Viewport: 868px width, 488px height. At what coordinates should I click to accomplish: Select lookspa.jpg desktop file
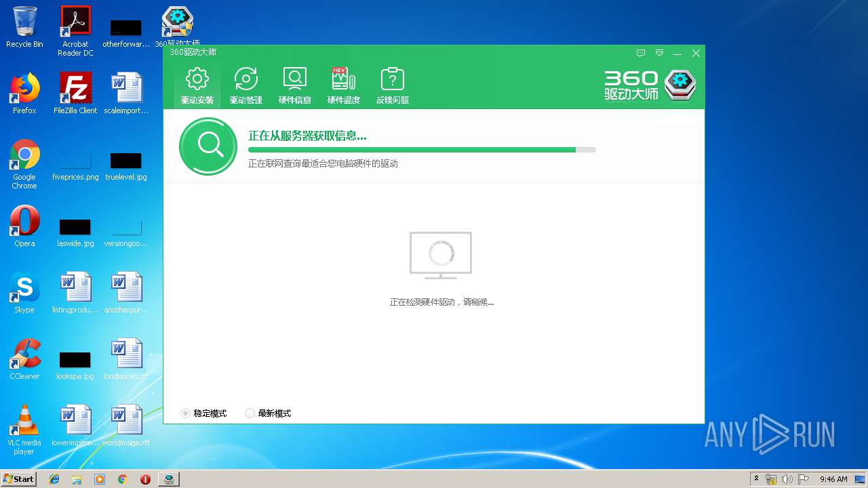pos(75,365)
